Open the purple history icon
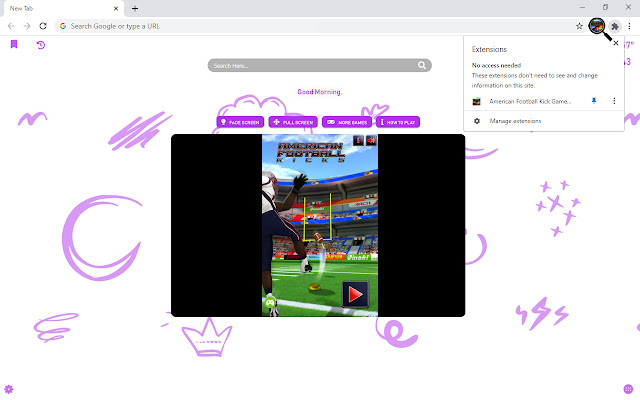 click(x=41, y=44)
